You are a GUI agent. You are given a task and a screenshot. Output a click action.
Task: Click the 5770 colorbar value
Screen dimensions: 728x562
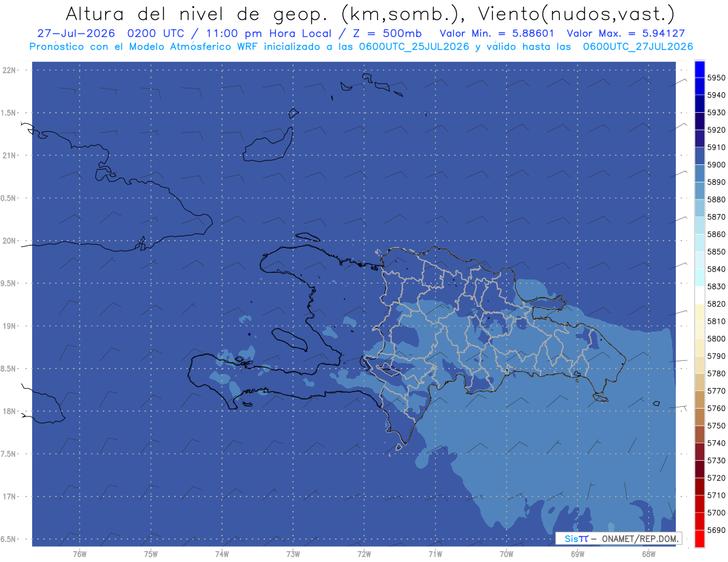tap(716, 391)
